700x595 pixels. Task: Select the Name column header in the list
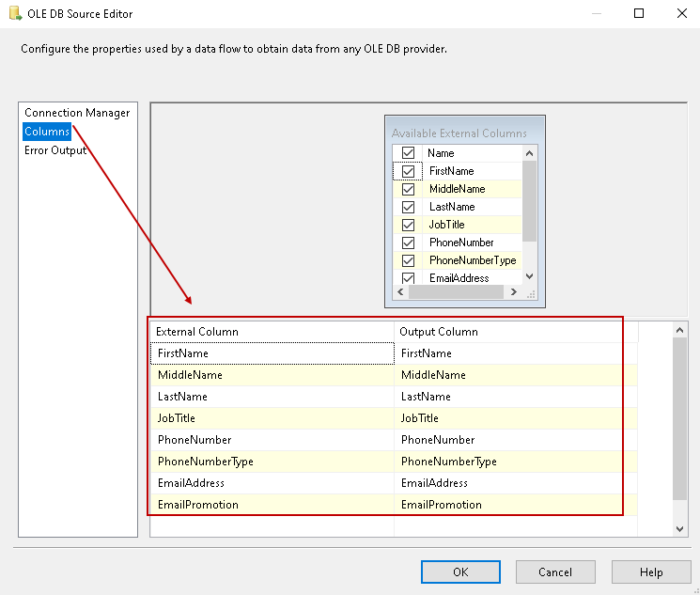pos(472,153)
